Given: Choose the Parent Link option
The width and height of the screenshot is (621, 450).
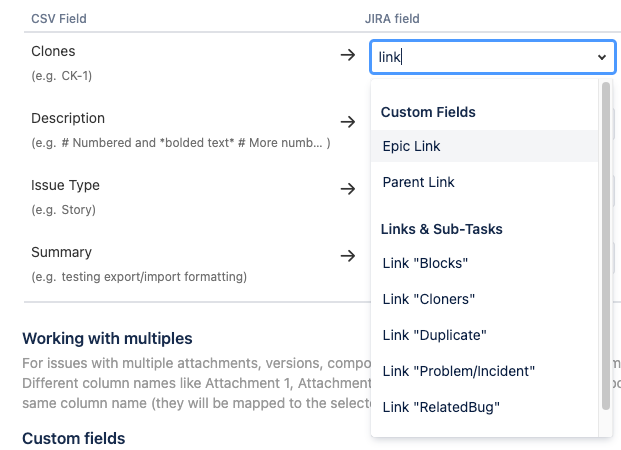Looking at the screenshot, I should pyautogui.click(x=418, y=182).
